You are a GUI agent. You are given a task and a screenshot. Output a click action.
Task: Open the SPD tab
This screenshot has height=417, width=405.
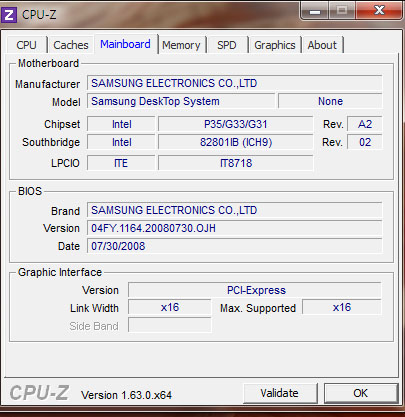pyautogui.click(x=227, y=45)
